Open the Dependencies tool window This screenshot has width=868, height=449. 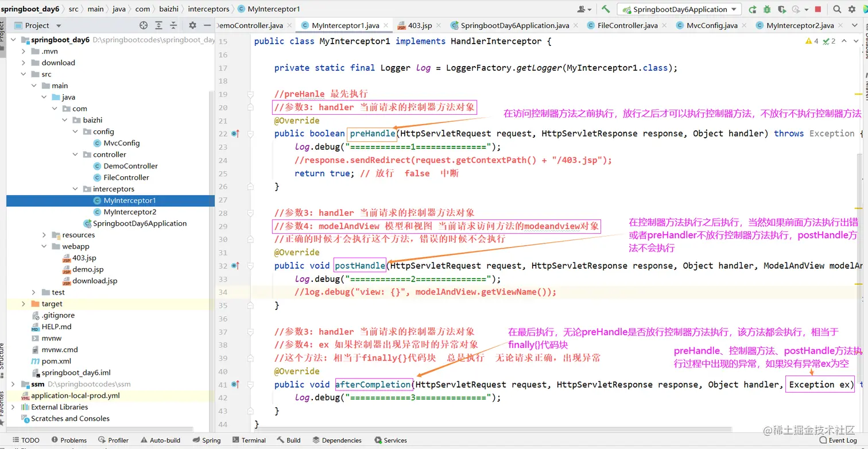[x=336, y=440]
